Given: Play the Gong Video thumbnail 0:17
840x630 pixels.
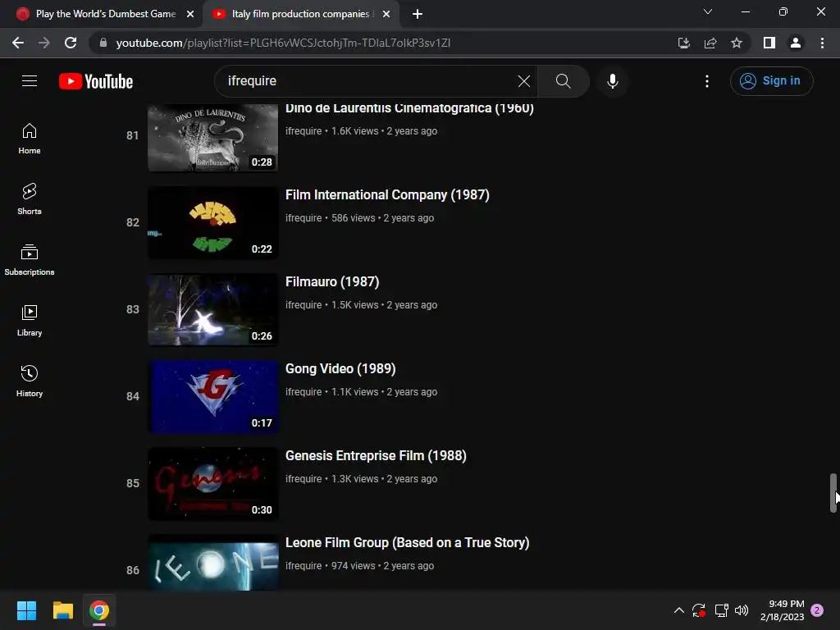Looking at the screenshot, I should [x=212, y=396].
